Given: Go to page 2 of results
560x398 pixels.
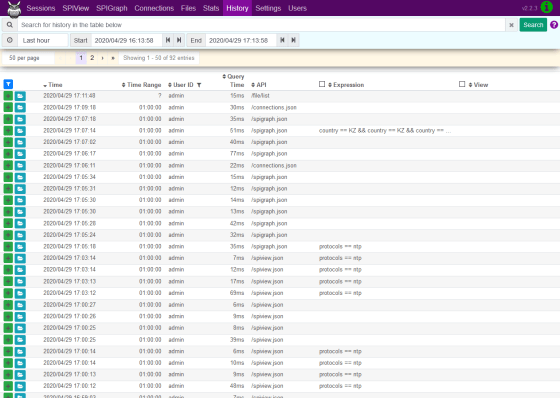Looking at the screenshot, I should (92, 58).
